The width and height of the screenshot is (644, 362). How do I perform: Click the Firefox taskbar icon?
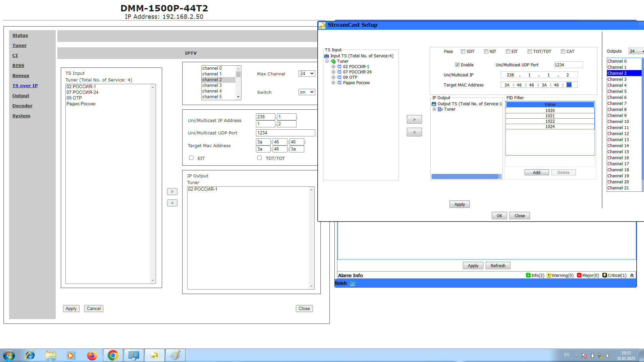(x=92, y=355)
